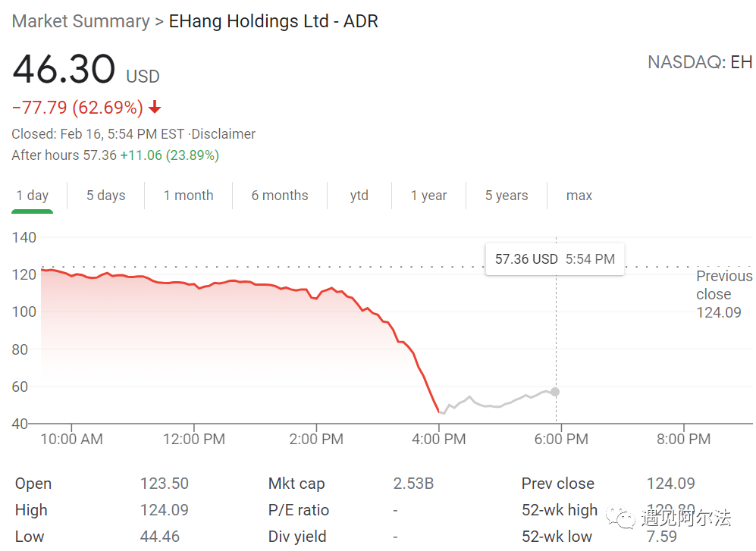Click the red down arrow icon
756x551 pixels.
155,107
